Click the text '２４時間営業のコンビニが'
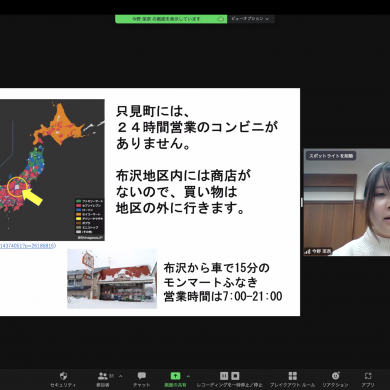The width and height of the screenshot is (390, 390). (197, 127)
